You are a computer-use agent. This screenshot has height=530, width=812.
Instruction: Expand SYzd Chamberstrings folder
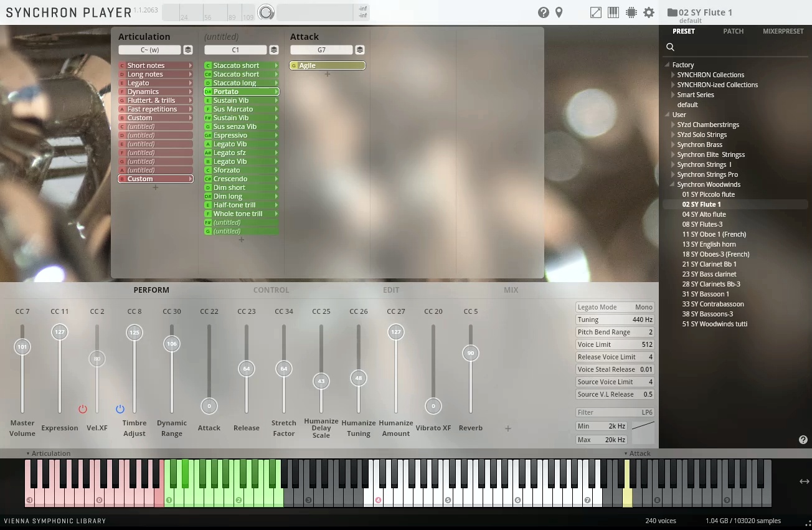pos(673,125)
